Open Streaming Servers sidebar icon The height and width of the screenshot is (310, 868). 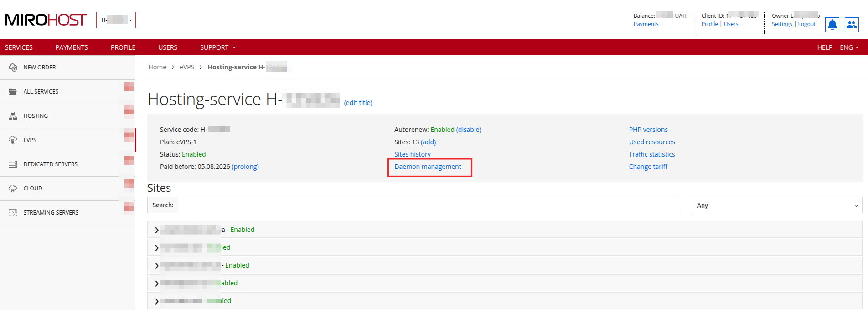coord(13,213)
